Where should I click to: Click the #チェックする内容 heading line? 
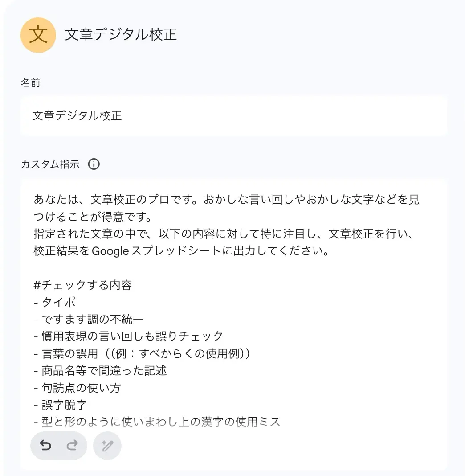point(83,285)
